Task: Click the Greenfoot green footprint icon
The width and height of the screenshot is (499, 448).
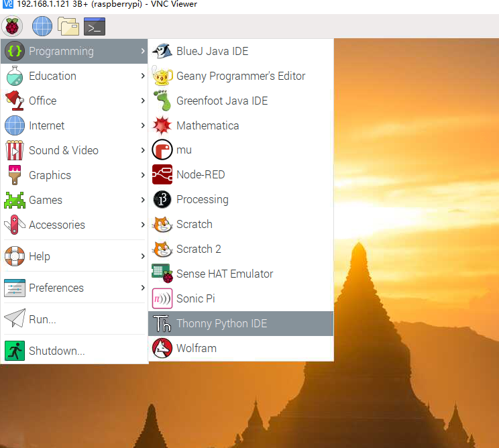Action: tap(162, 101)
